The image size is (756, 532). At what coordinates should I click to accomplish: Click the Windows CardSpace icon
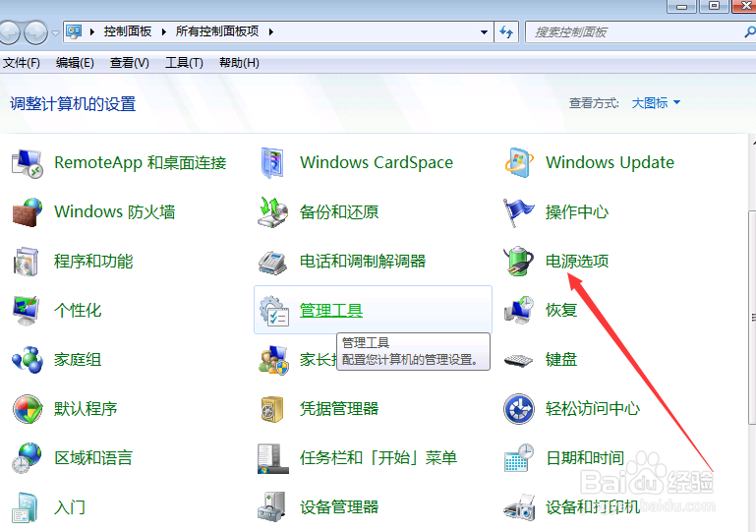coord(273,163)
